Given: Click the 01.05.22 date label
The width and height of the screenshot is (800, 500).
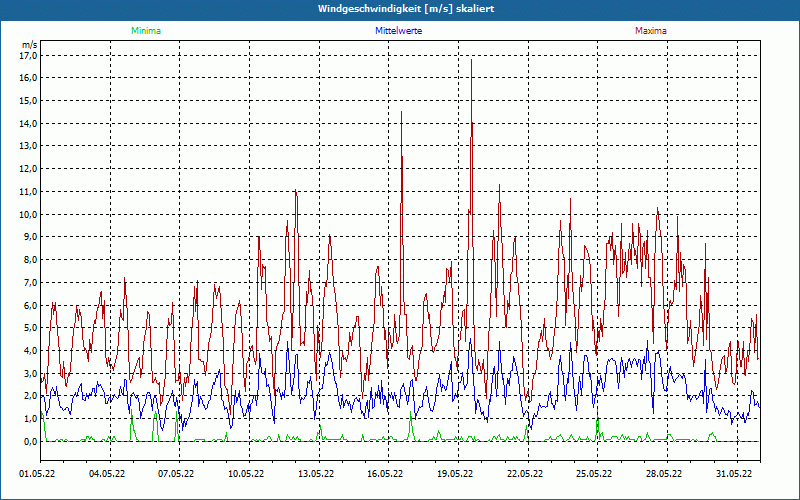Looking at the screenshot, I should click(x=37, y=474).
